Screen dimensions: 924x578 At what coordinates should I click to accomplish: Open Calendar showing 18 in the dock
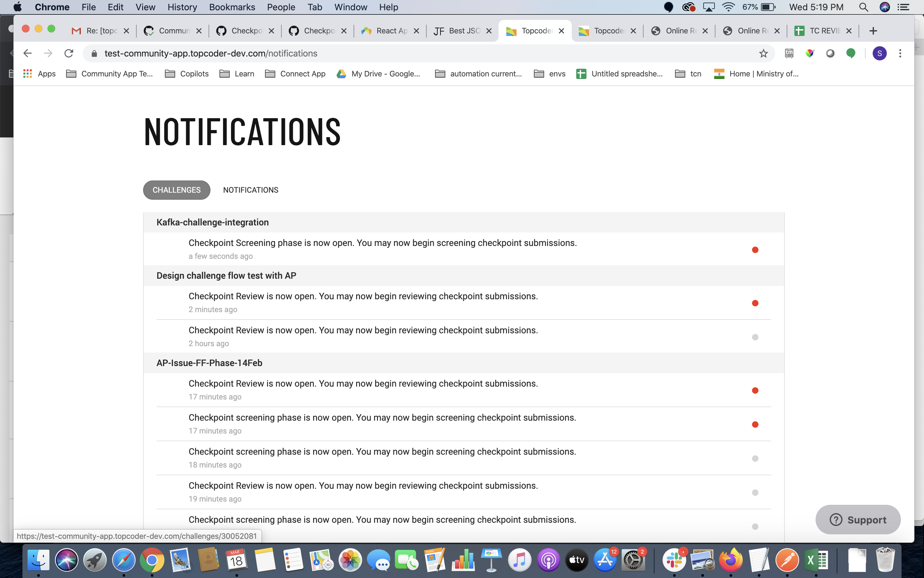click(x=236, y=560)
